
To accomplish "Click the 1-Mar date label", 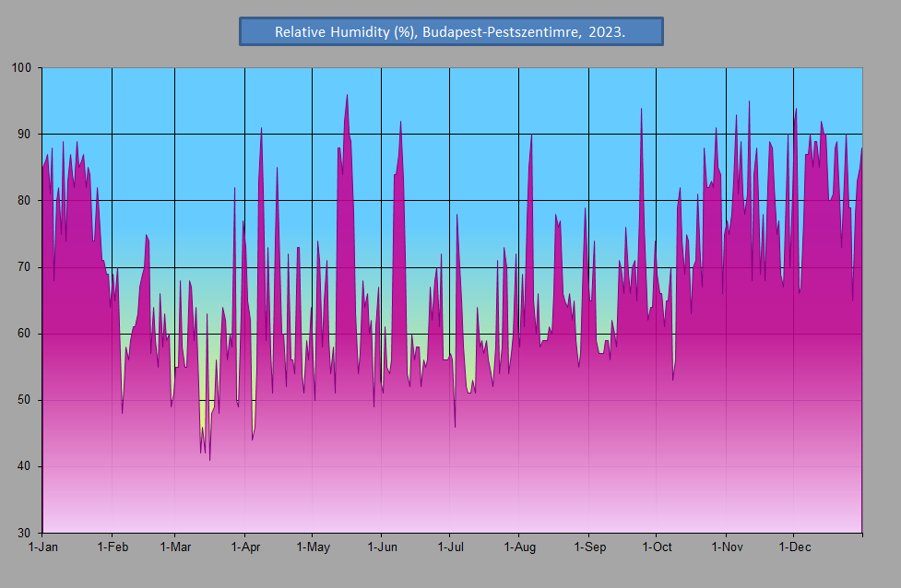I will (174, 547).
